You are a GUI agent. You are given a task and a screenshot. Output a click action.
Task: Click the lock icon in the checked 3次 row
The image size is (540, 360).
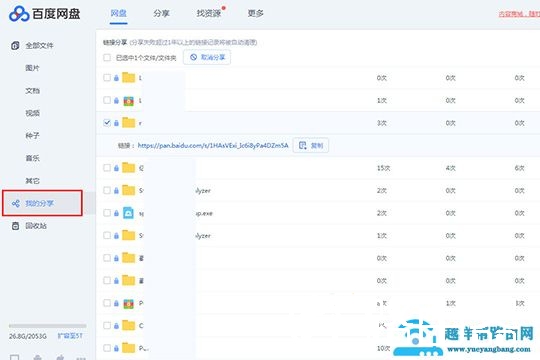116,123
